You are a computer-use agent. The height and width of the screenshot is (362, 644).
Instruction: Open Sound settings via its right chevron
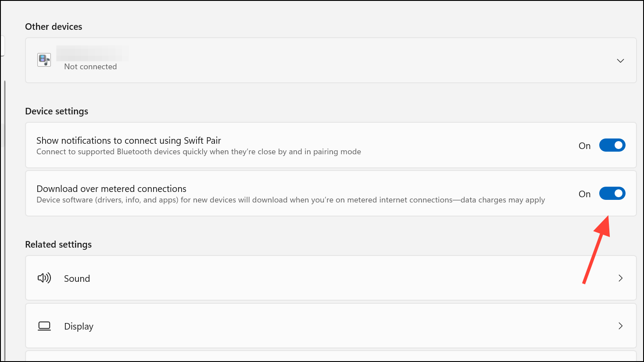[x=620, y=278]
